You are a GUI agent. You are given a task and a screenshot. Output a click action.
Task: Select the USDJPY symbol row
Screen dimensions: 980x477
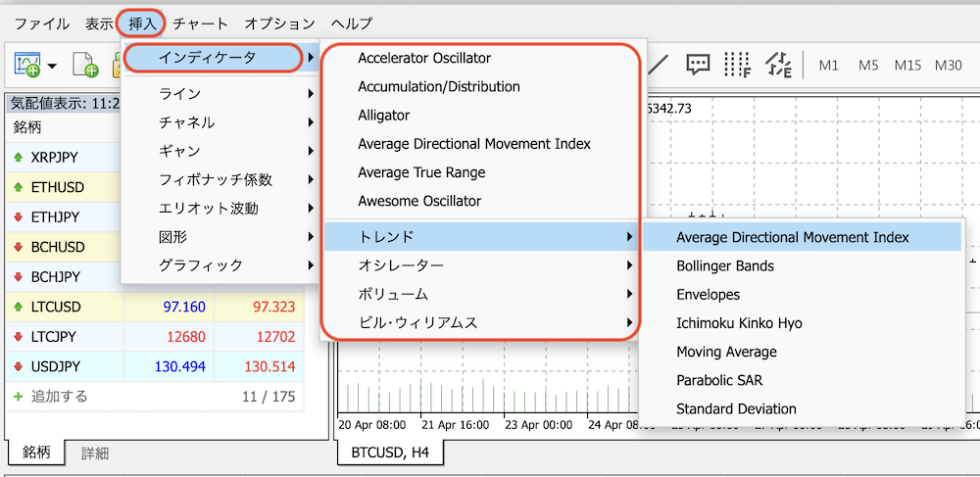(155, 366)
